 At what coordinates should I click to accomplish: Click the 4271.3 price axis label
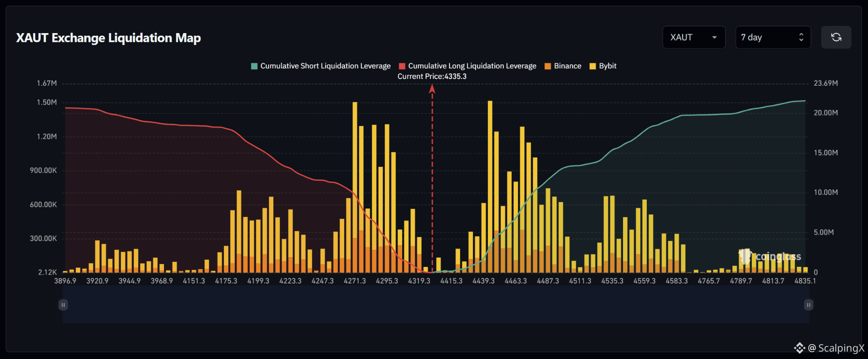click(355, 281)
